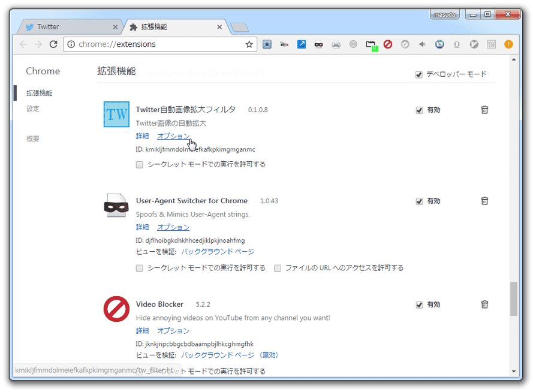This screenshot has height=392, width=533.
Task: Open オプション for User-Agent Switcher
Action: tap(173, 227)
